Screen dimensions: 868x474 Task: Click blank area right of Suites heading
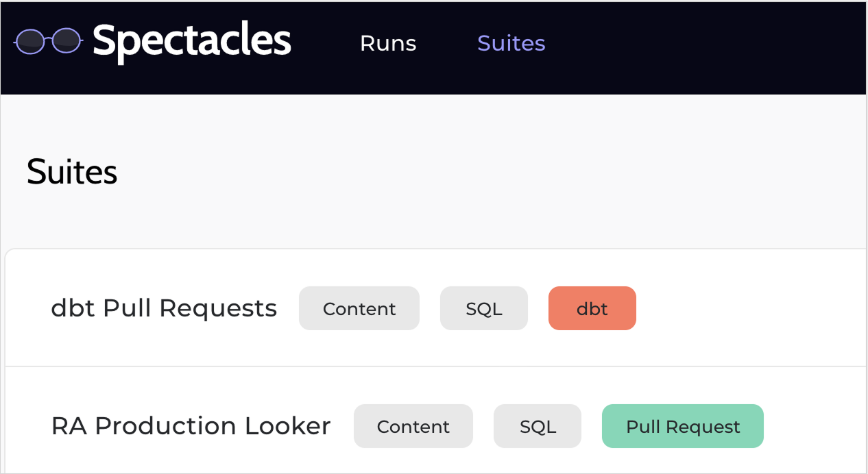click(480, 172)
